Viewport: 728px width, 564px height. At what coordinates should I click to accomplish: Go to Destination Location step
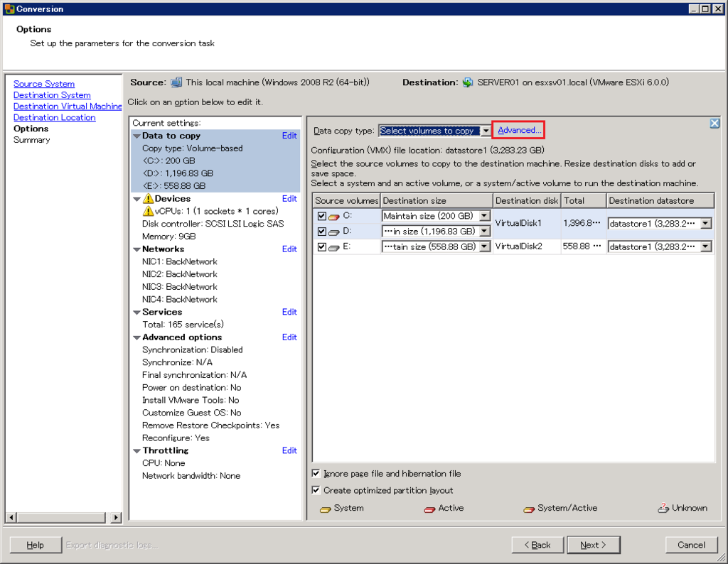click(x=54, y=117)
